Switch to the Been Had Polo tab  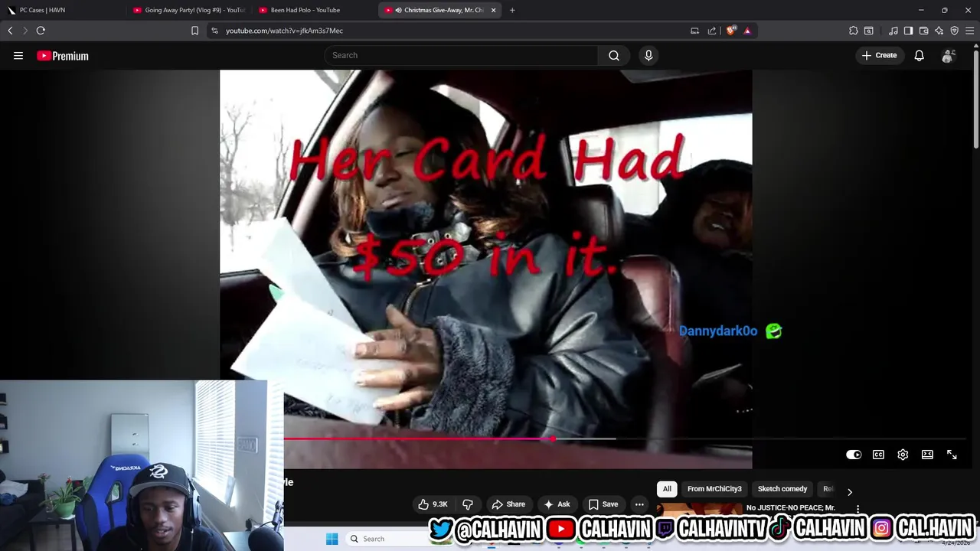coord(314,10)
